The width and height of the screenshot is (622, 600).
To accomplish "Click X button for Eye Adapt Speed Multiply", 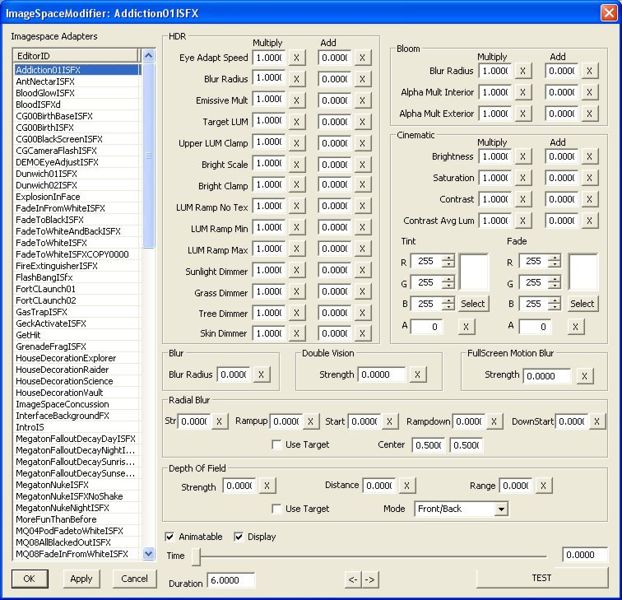I will [296, 58].
